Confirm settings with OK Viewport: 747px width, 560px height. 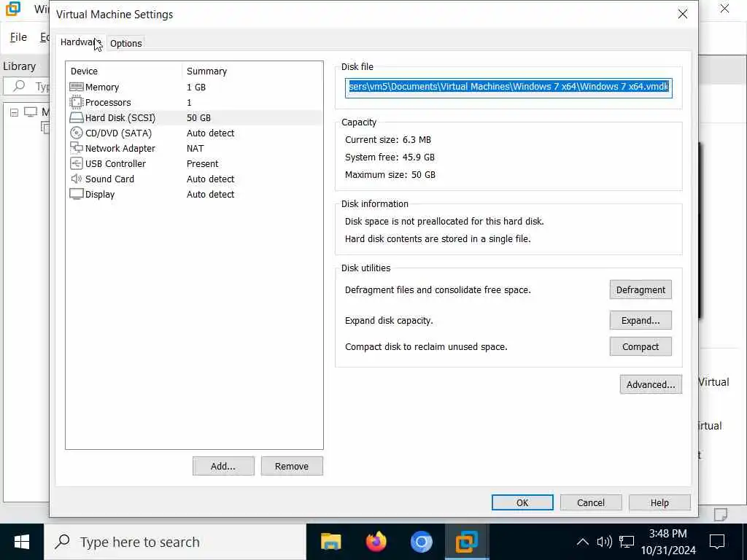click(x=522, y=502)
